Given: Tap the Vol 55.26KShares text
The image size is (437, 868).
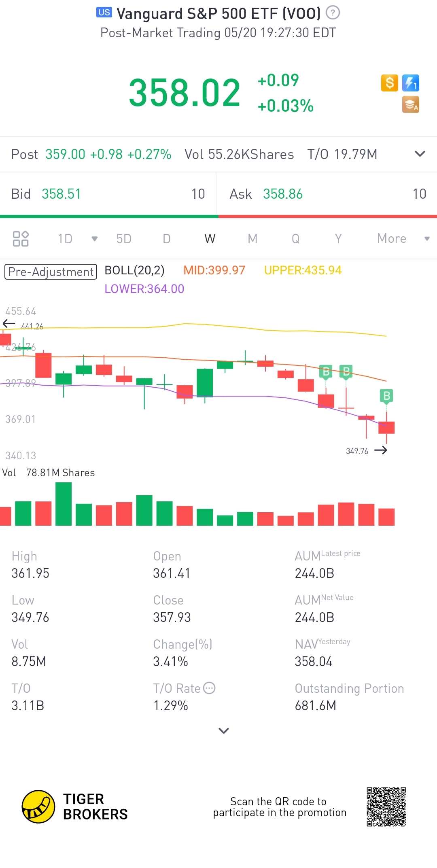Looking at the screenshot, I should (239, 154).
